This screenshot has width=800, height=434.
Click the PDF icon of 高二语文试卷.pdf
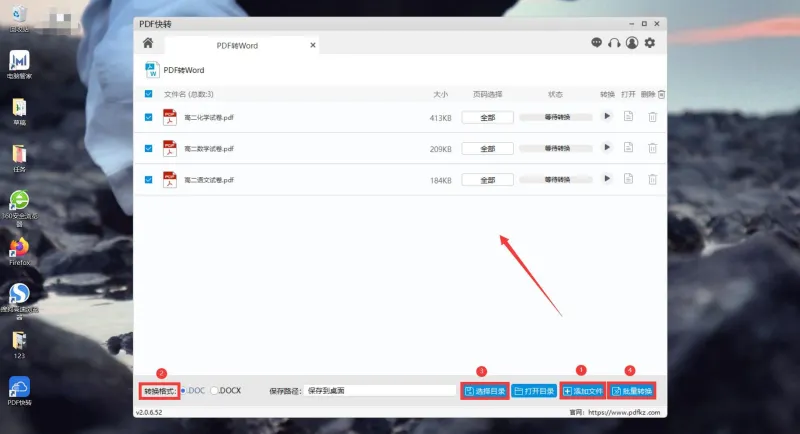pyautogui.click(x=169, y=180)
